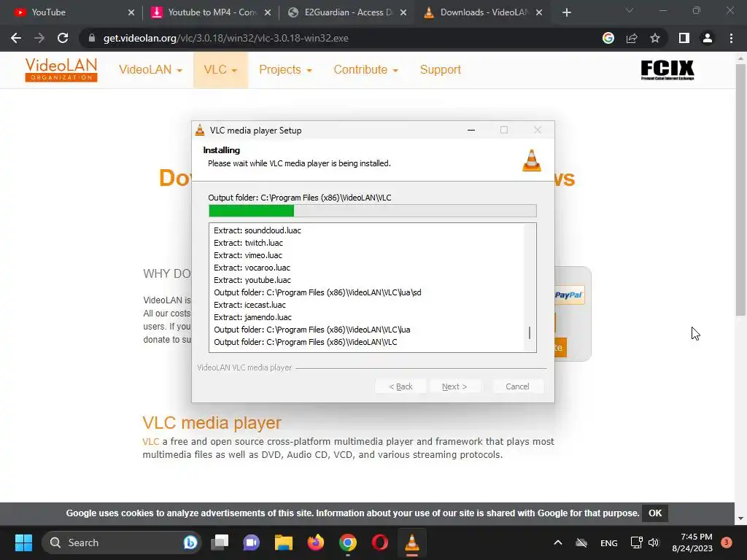The height and width of the screenshot is (560, 747).
Task: Open the Support page link
Action: click(440, 69)
